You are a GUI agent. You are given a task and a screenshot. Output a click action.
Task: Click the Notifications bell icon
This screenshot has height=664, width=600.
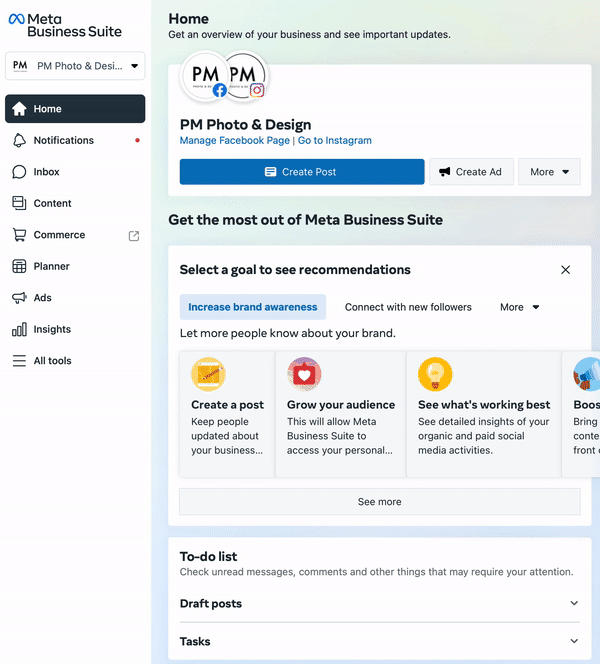click(x=19, y=140)
